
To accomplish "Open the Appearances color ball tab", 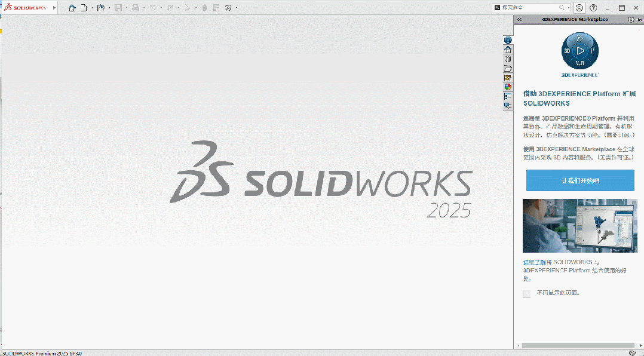I will pyautogui.click(x=508, y=87).
